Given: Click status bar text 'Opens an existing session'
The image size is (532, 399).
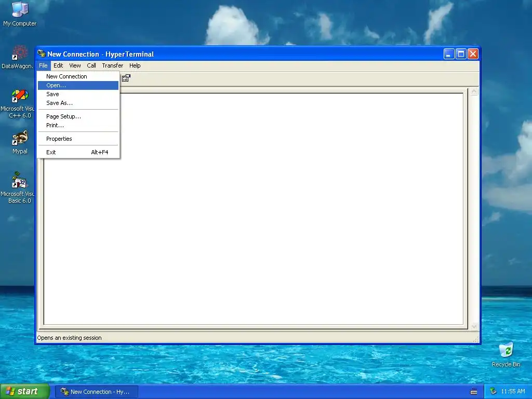Looking at the screenshot, I should [x=69, y=338].
